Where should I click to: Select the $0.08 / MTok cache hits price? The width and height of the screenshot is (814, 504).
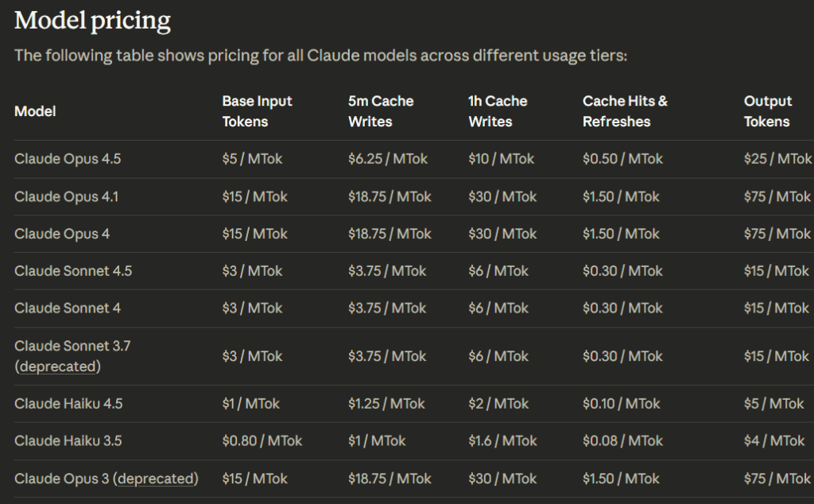pos(622,440)
